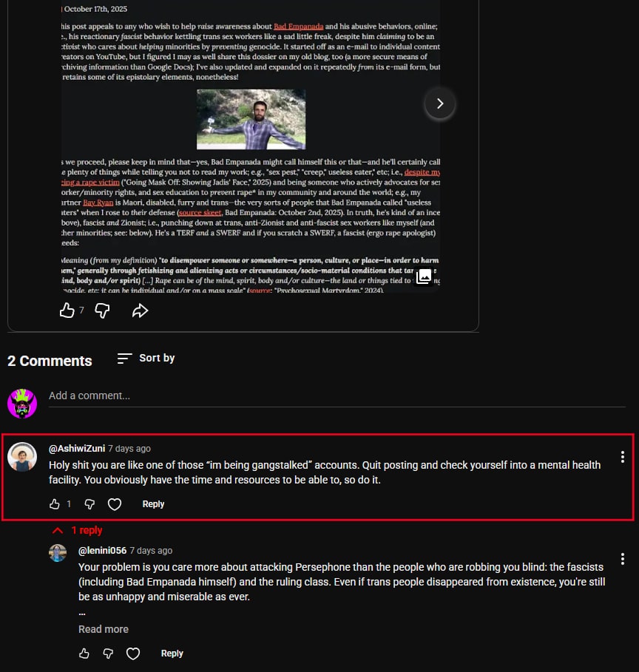Dislike the community post

102,310
